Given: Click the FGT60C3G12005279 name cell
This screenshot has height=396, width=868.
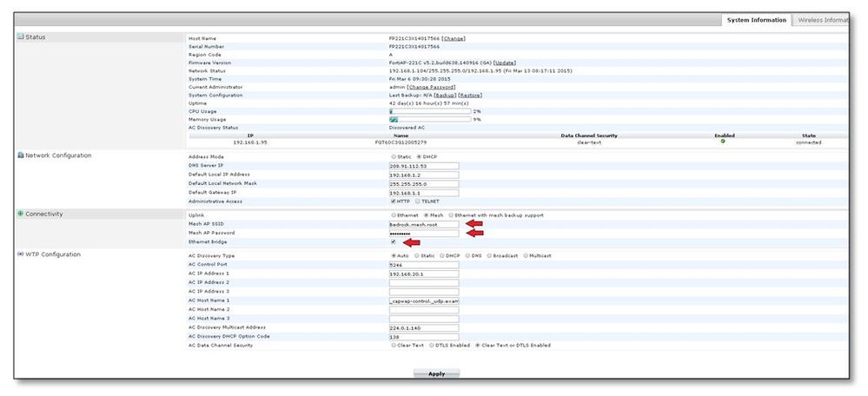Looking at the screenshot, I should tap(401, 142).
